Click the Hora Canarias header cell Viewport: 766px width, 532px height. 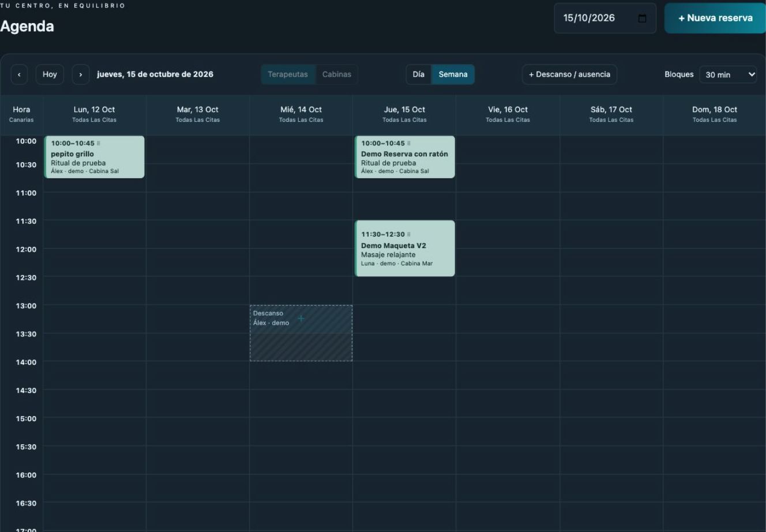pyautogui.click(x=21, y=114)
